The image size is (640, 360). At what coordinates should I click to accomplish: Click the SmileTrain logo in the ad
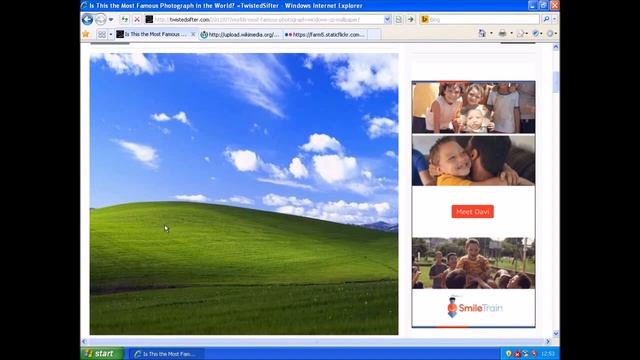click(x=474, y=307)
